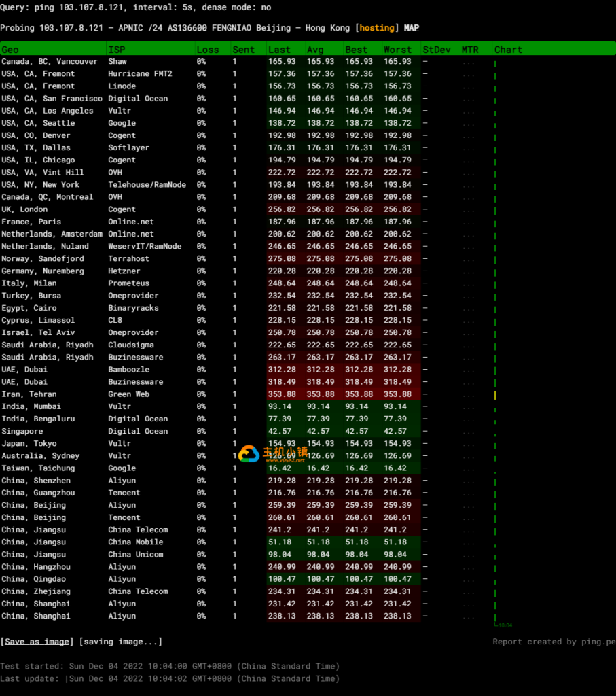616x696 pixels.
Task: Click the MTR column header
Action: [x=470, y=50]
